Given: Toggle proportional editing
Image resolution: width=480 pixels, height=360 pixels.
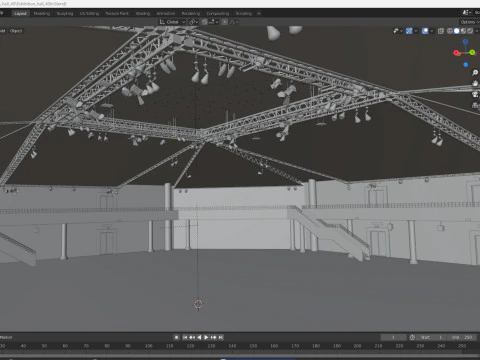Looking at the screenshot, I should click(x=225, y=22).
